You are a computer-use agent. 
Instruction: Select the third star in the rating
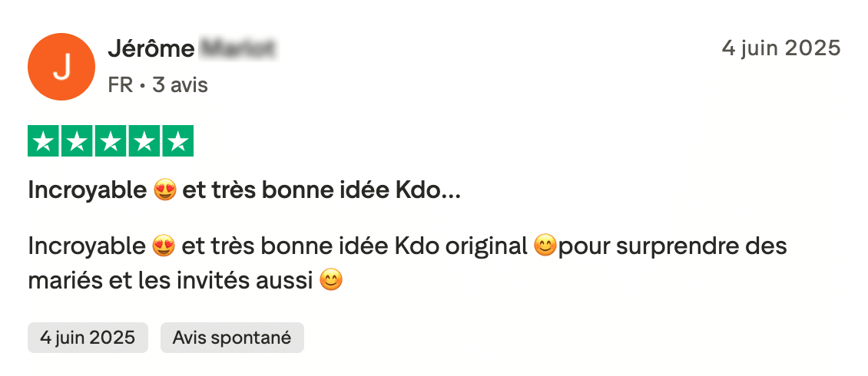pos(111,141)
